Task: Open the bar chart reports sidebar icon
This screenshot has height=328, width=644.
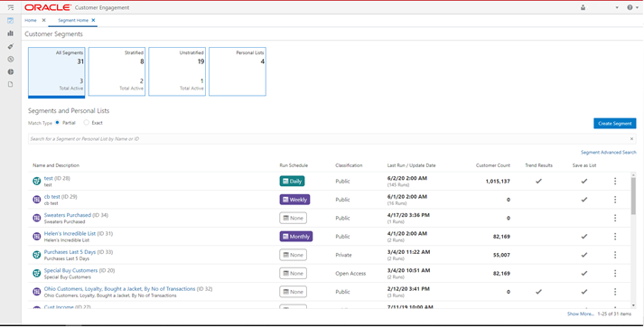Action: tap(11, 33)
